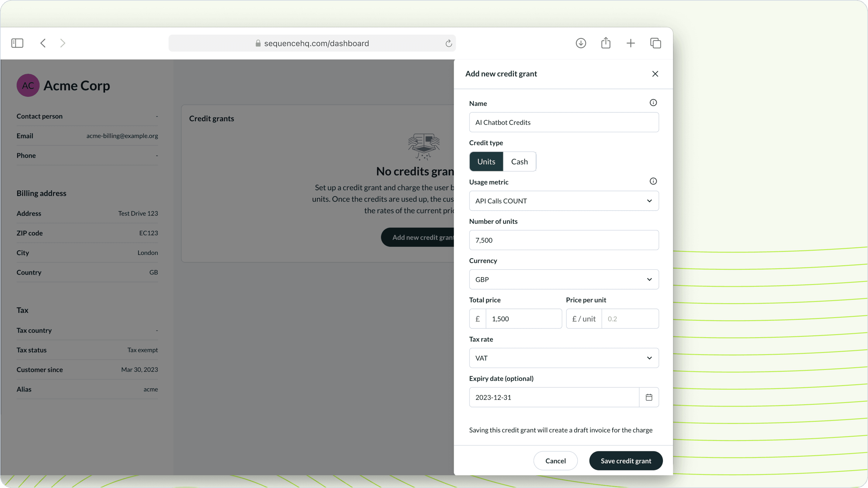Image resolution: width=868 pixels, height=488 pixels.
Task: Click the Number of units field
Action: coord(564,240)
